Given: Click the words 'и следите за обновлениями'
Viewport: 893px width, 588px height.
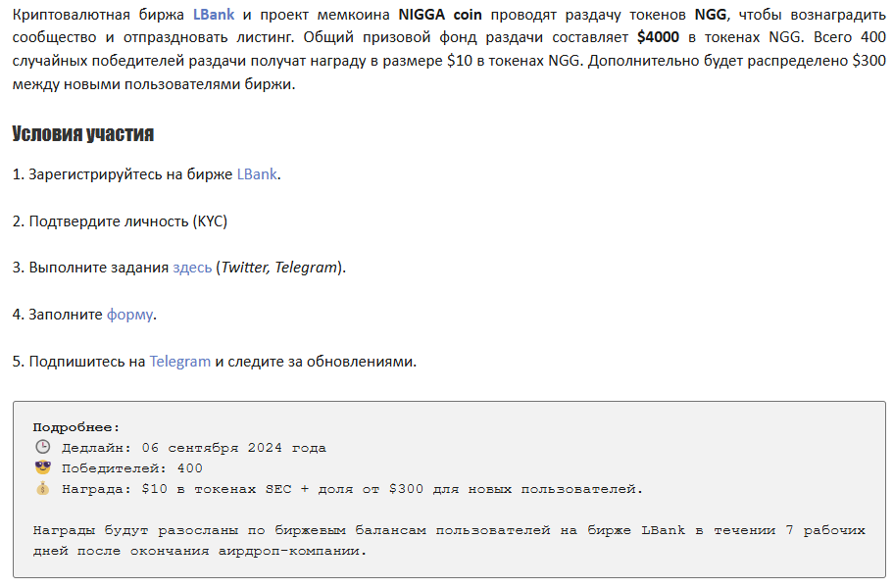Looking at the screenshot, I should (x=315, y=362).
